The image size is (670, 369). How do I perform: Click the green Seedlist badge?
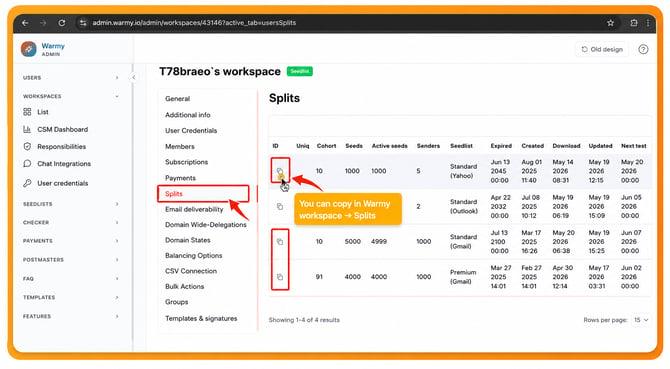click(x=300, y=71)
